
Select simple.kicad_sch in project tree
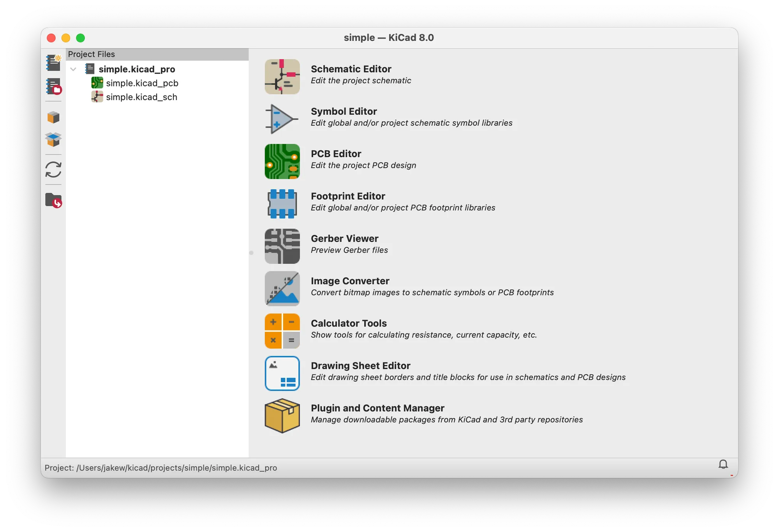pyautogui.click(x=141, y=97)
